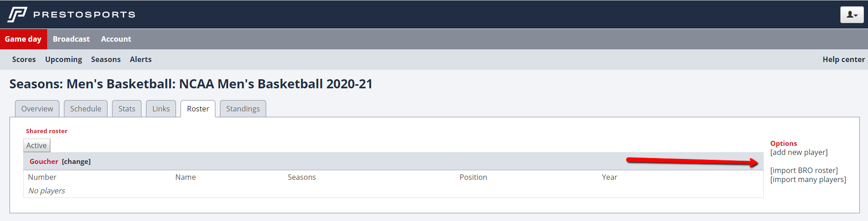Switch to the Overview tab

pyautogui.click(x=37, y=109)
